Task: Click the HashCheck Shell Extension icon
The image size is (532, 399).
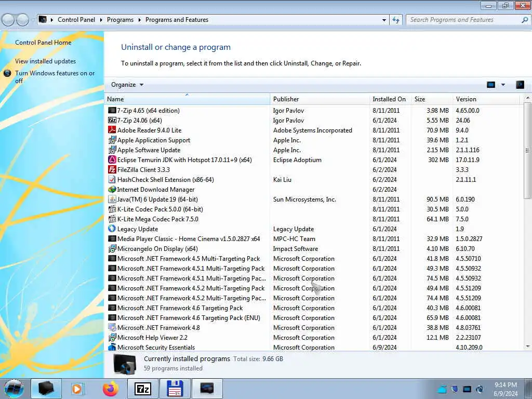Action: tap(112, 179)
